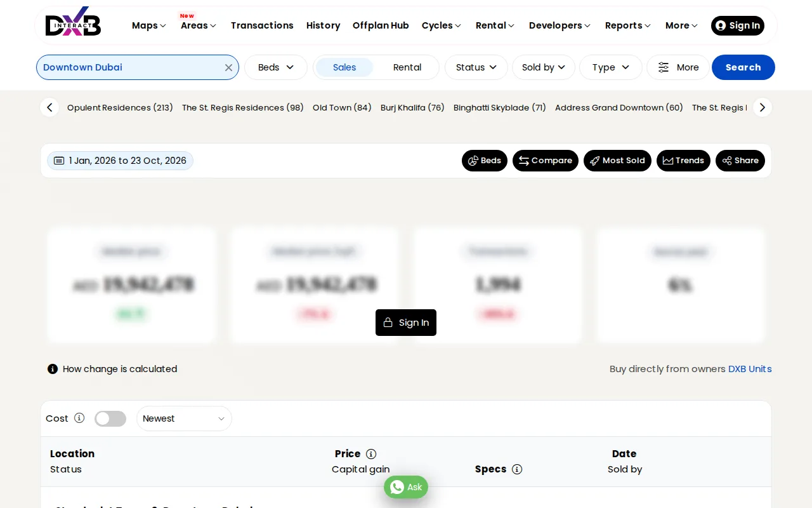Expand the Developers menu
Image resolution: width=812 pixels, height=508 pixels.
pyautogui.click(x=560, y=25)
